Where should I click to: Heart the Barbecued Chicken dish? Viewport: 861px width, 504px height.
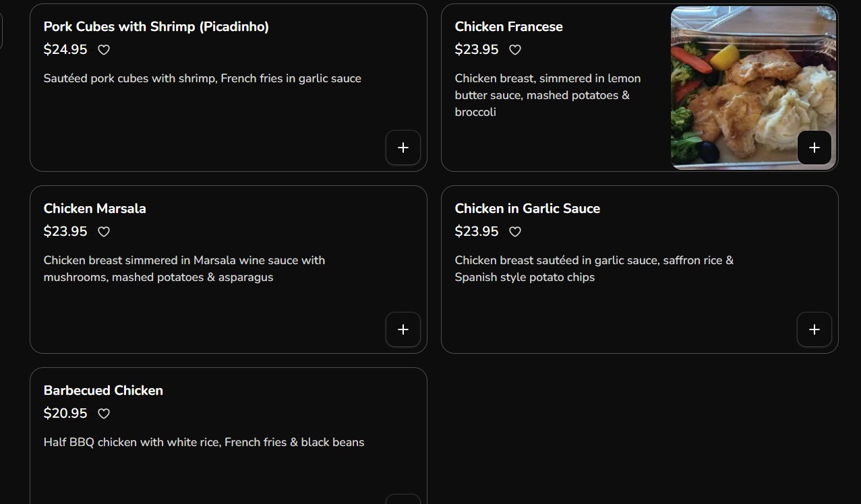coord(104,414)
